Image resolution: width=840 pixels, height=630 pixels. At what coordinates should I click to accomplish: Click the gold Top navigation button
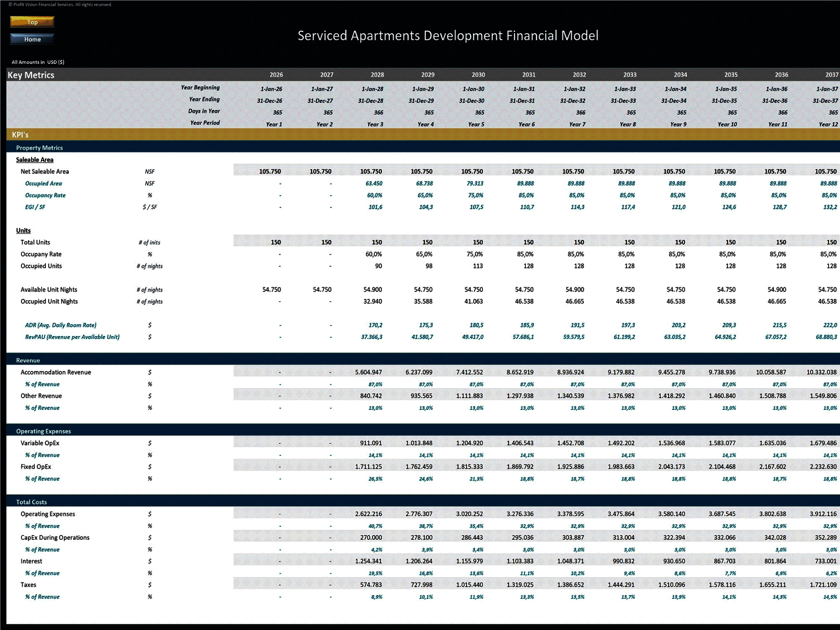coord(32,22)
